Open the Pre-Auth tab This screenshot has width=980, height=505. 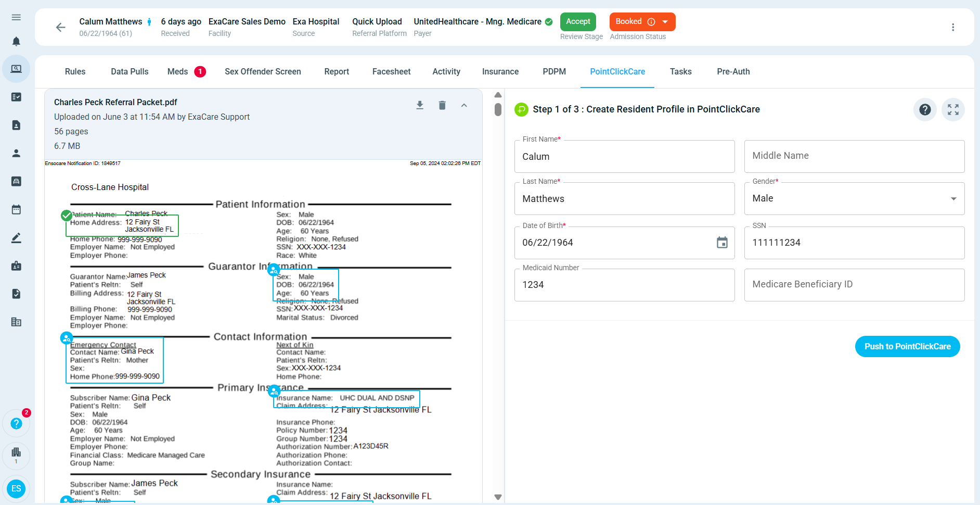pos(733,72)
